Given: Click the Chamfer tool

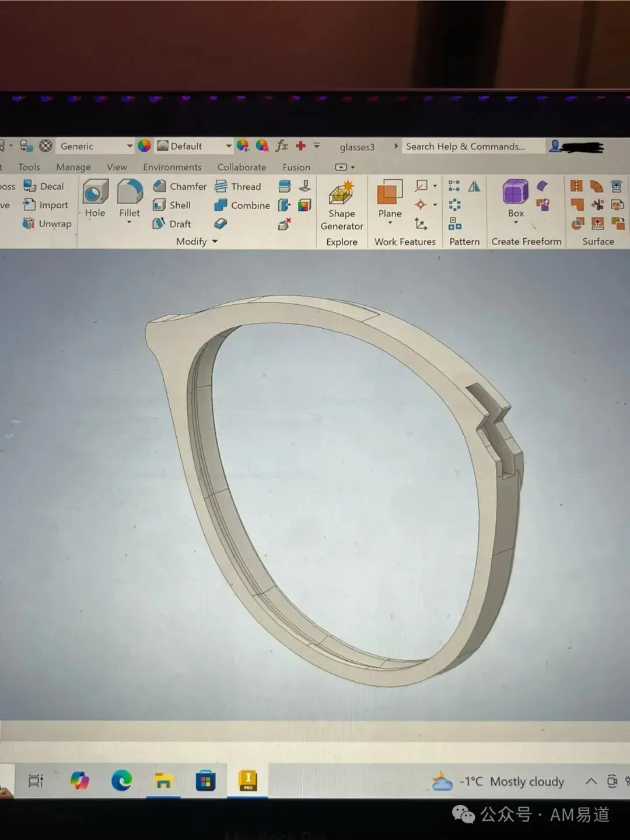Looking at the screenshot, I should click(x=180, y=186).
